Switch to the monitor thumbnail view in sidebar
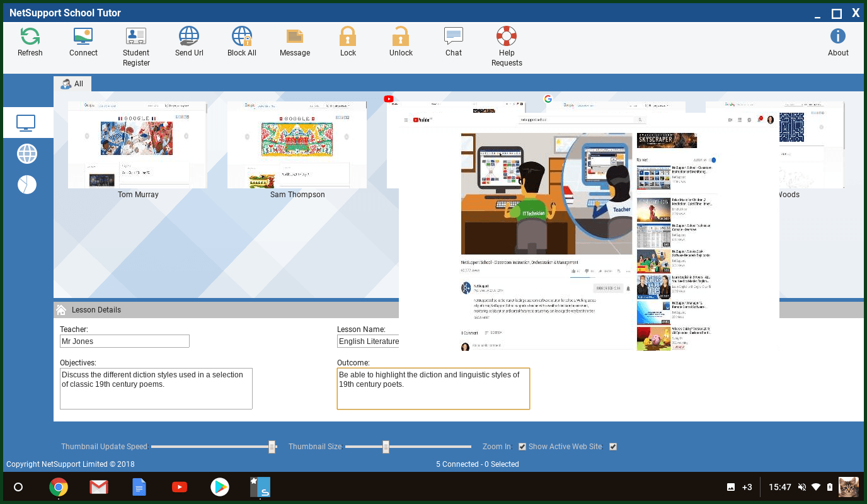The height and width of the screenshot is (504, 867). coord(26,123)
